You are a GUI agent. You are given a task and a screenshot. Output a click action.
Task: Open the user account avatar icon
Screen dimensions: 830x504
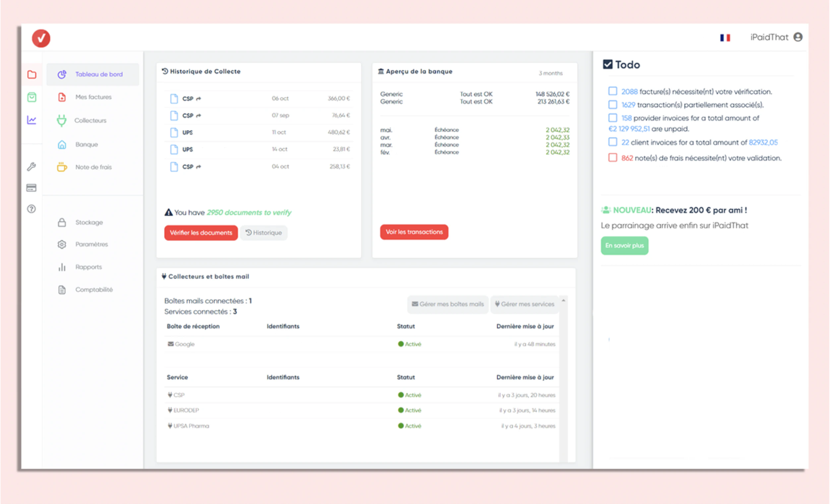(798, 37)
